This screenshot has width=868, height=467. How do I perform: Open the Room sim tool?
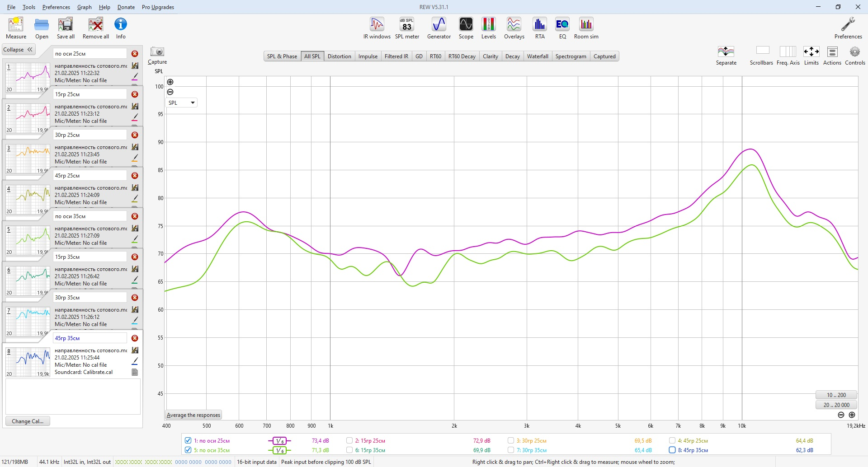click(x=586, y=28)
